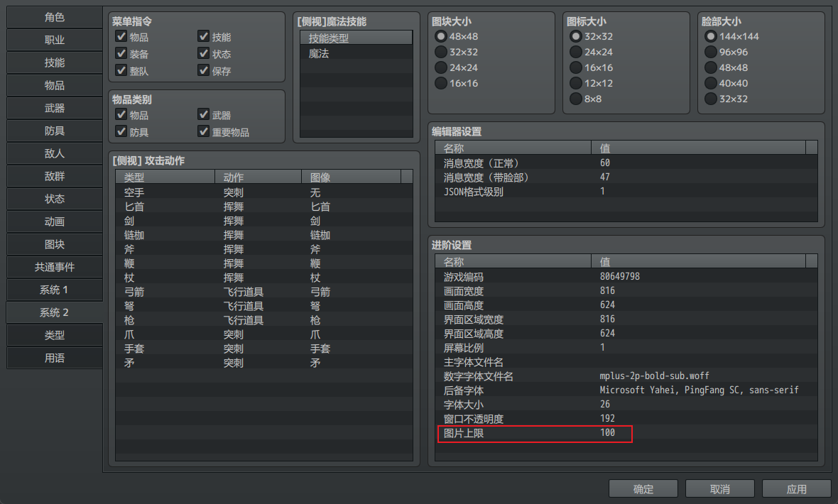838x504 pixels.
Task: Select the 图片上限 row
Action: (626, 434)
